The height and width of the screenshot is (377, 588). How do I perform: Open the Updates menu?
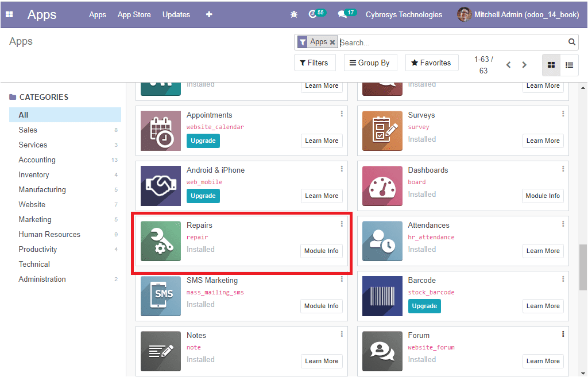point(176,14)
